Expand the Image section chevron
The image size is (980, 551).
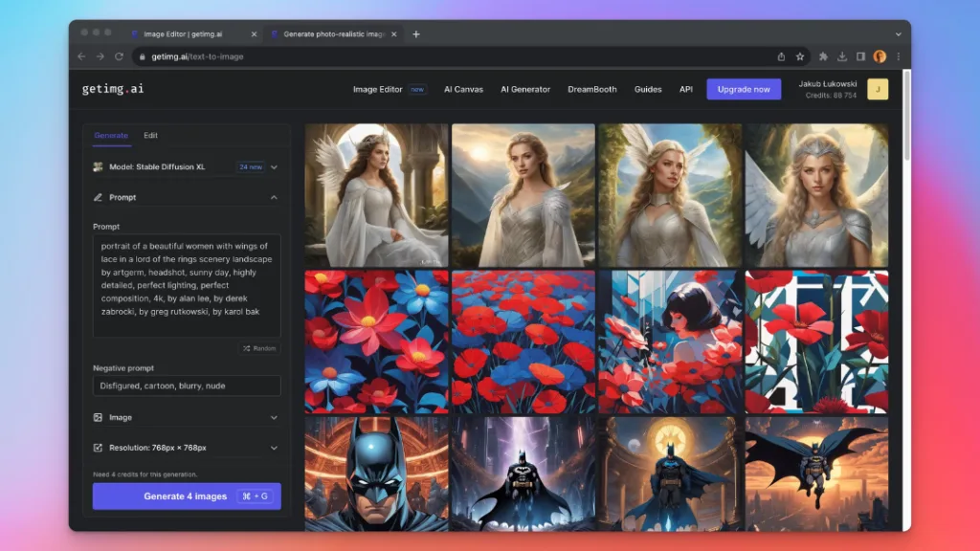coord(274,417)
